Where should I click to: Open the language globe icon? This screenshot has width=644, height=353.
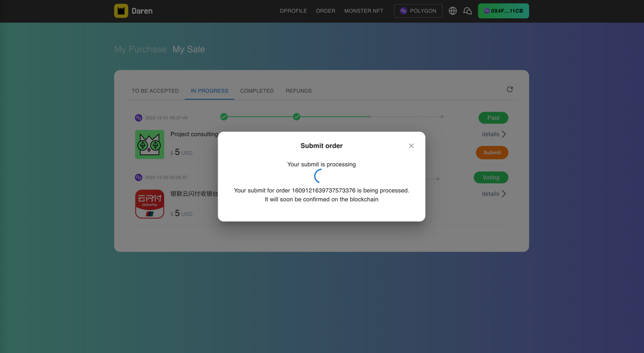coord(453,11)
